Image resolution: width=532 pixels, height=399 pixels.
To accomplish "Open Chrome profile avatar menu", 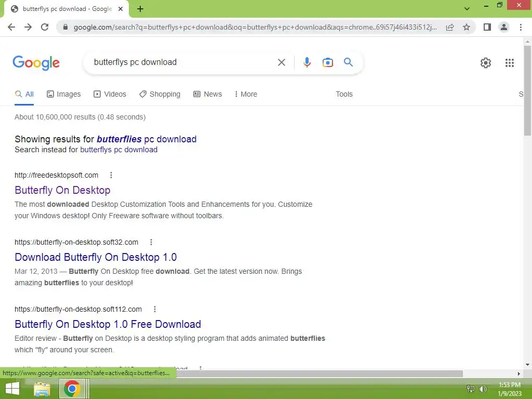I will coord(504,27).
